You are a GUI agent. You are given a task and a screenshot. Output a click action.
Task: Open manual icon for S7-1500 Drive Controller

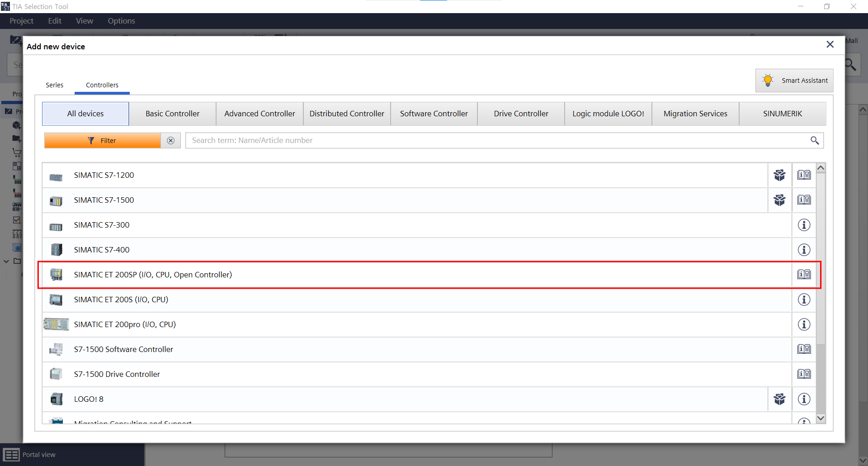(804, 374)
